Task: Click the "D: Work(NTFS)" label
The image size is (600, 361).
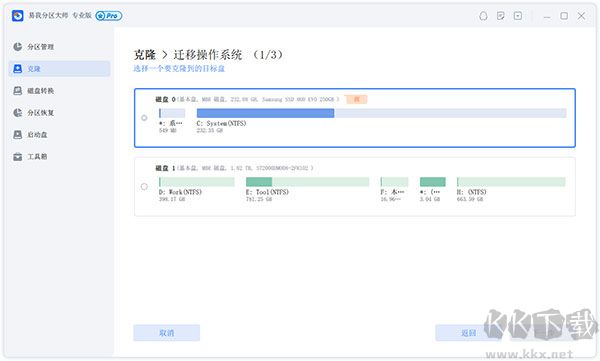Action: [x=180, y=192]
